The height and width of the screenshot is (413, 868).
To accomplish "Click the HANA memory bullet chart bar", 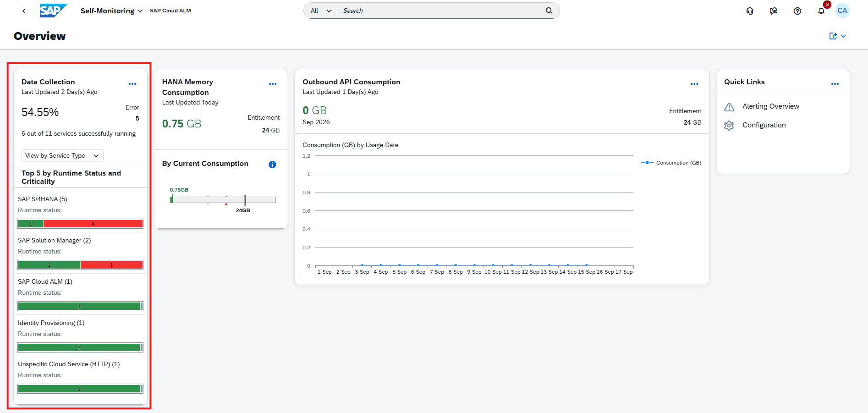I will click(223, 199).
